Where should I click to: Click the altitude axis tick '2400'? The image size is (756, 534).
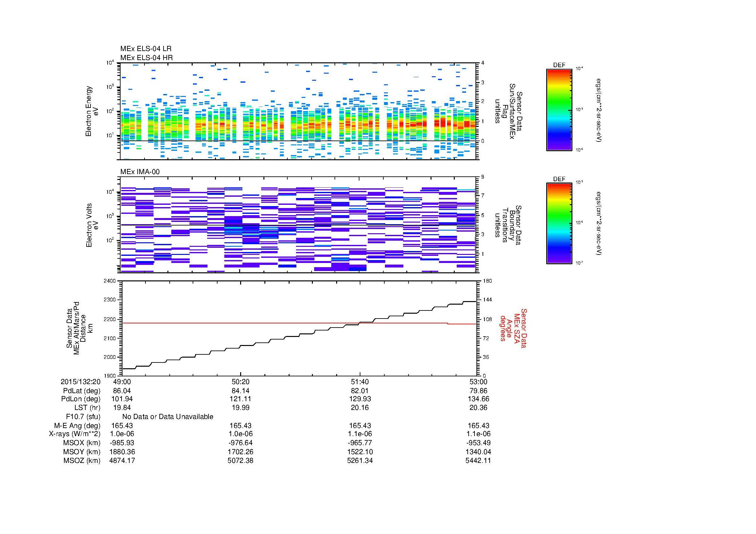tap(110, 281)
